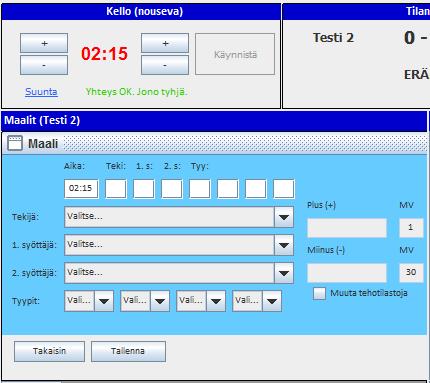Focus the 1. s first assist field
The height and width of the screenshot is (383, 430).
[x=144, y=189]
